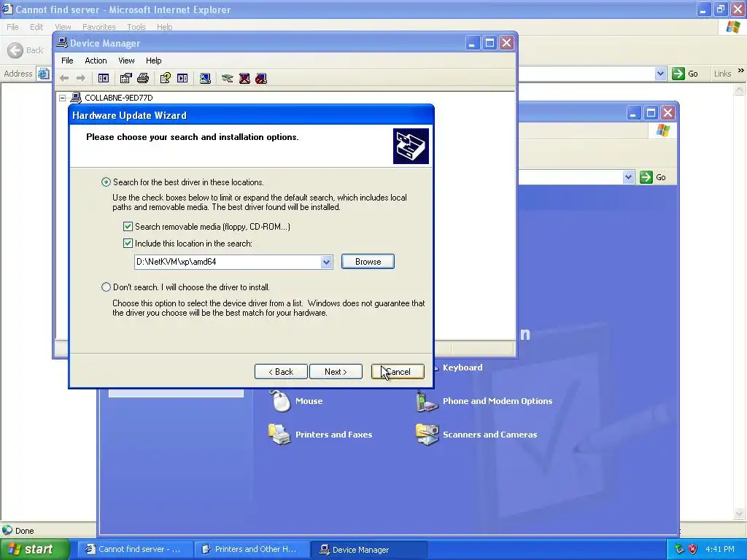747x560 pixels.
Task: Click the COLLABNE-9ED77D computer icon
Action: 76,98
